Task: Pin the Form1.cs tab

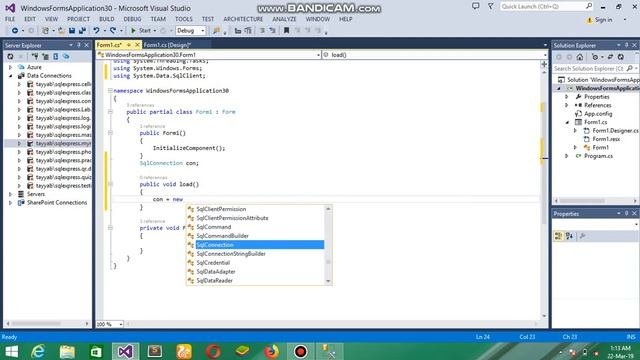Action: coord(129,45)
